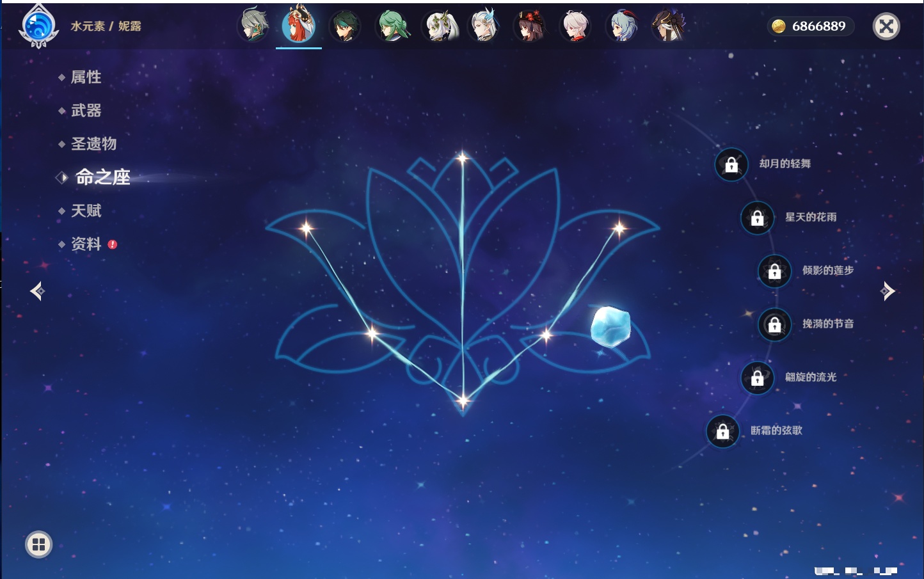The width and height of the screenshot is (924, 579).
Task: Open the 武器 weapon page
Action: click(86, 111)
